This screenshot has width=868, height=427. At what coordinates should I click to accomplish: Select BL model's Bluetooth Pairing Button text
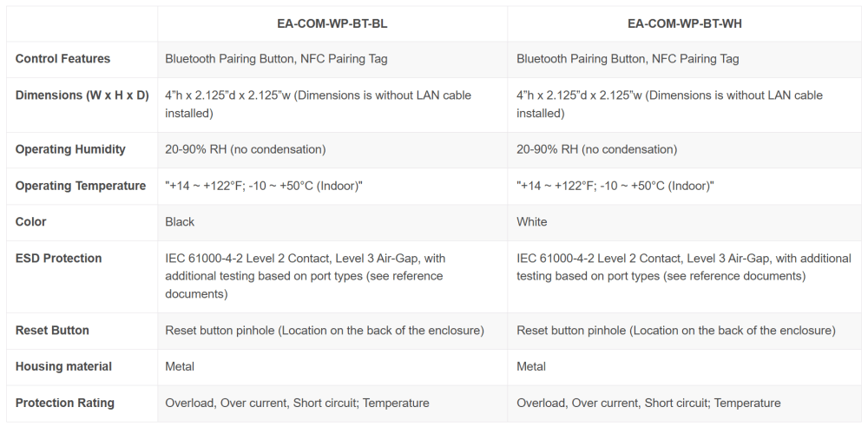tap(229, 59)
